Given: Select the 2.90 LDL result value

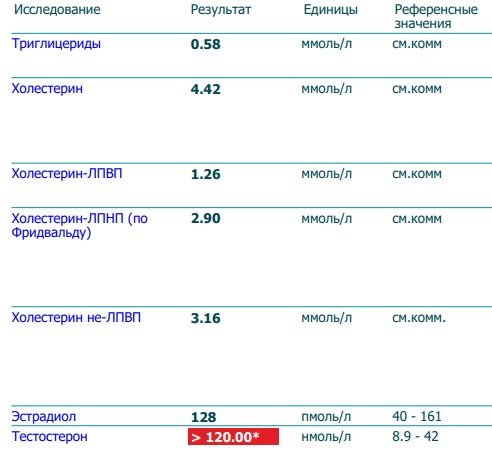Looking at the screenshot, I should (x=206, y=219).
